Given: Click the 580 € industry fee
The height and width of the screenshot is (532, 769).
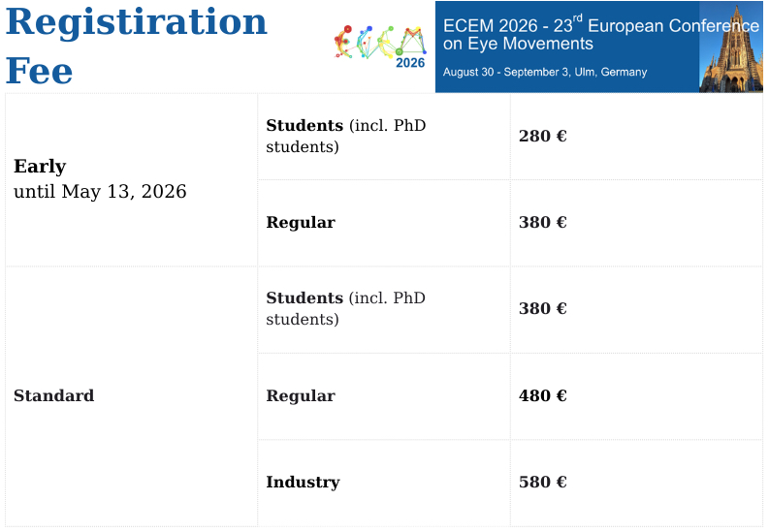Looking at the screenshot, I should point(543,483).
